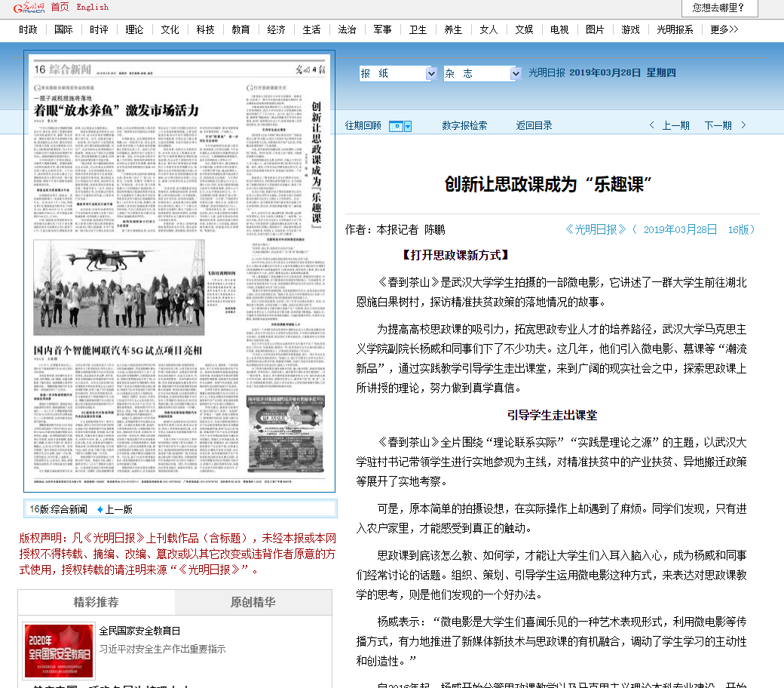Click 着眼"放水养鱼" 激发市场活力 article headline
The height and width of the screenshot is (688, 784).
point(116,110)
